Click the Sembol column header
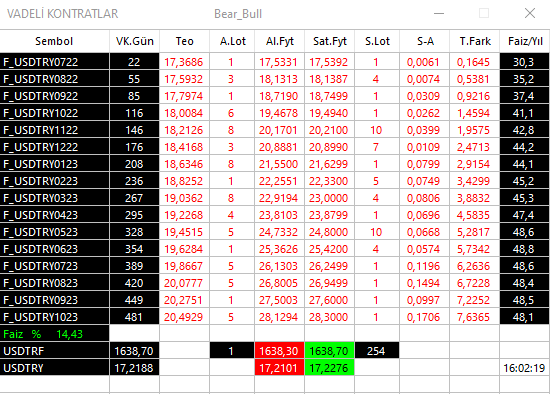The height and width of the screenshot is (394, 552). [x=54, y=41]
